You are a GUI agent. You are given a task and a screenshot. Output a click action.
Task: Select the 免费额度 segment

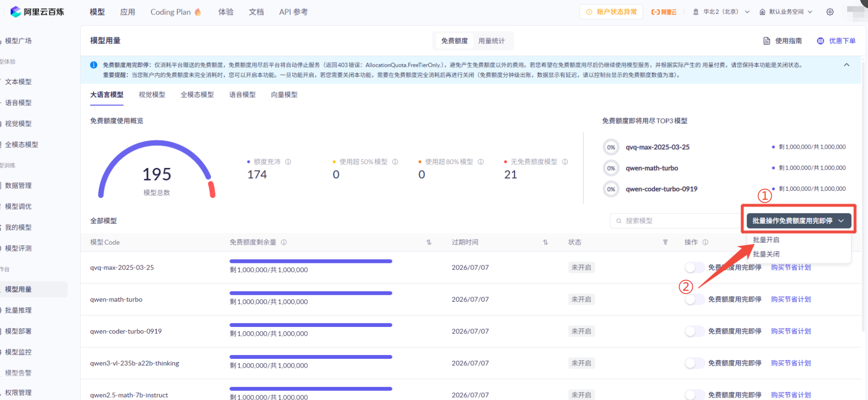454,41
